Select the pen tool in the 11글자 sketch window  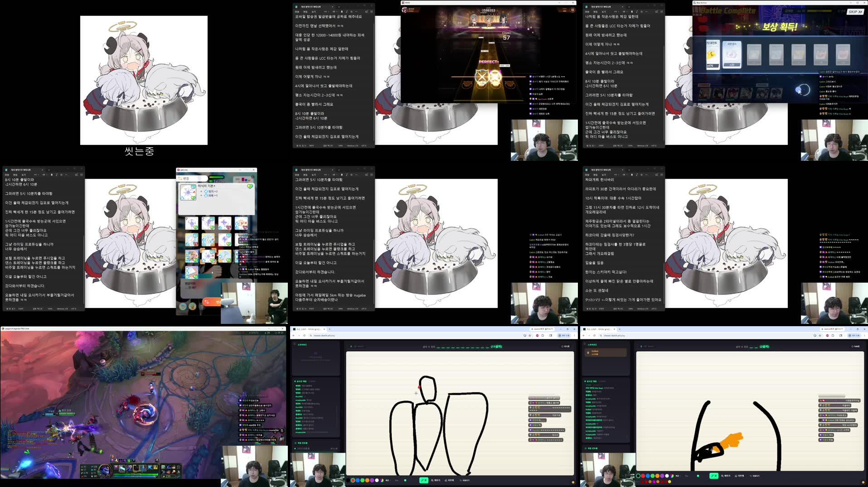coord(424,480)
